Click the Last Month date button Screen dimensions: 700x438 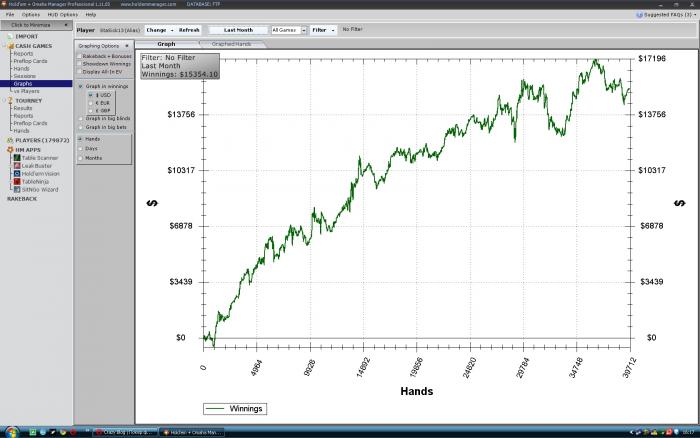[x=238, y=30]
